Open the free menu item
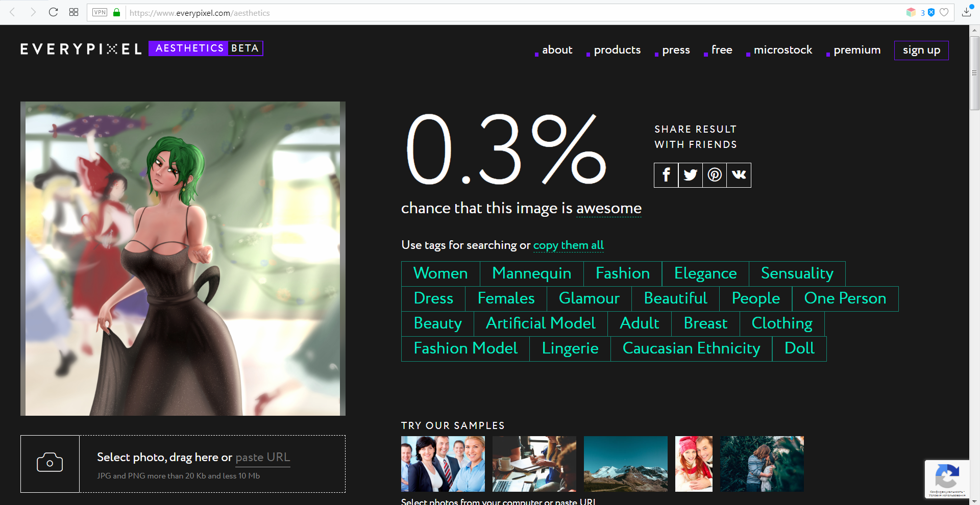Screen dimensions: 980x505 coord(722,50)
